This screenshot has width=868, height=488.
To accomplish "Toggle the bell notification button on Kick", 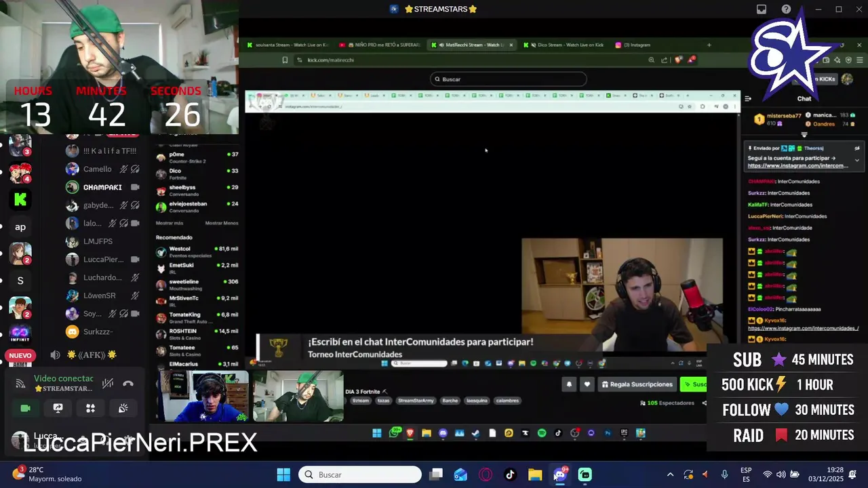I will coord(569,384).
